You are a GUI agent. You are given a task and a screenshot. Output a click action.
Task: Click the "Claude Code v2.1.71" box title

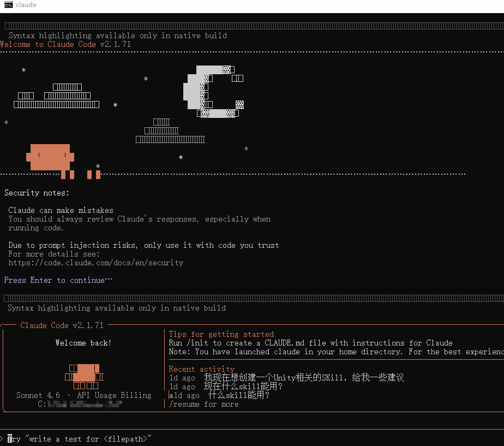point(62,325)
